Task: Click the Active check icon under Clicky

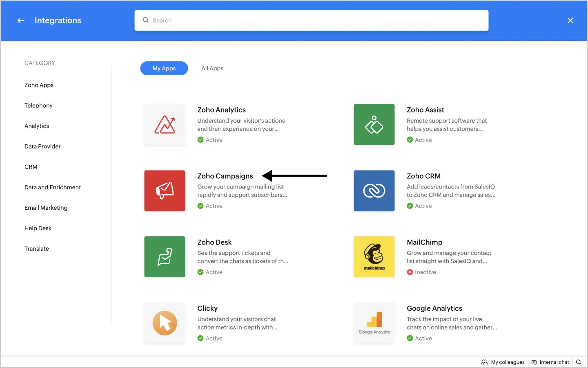Action: coord(200,339)
